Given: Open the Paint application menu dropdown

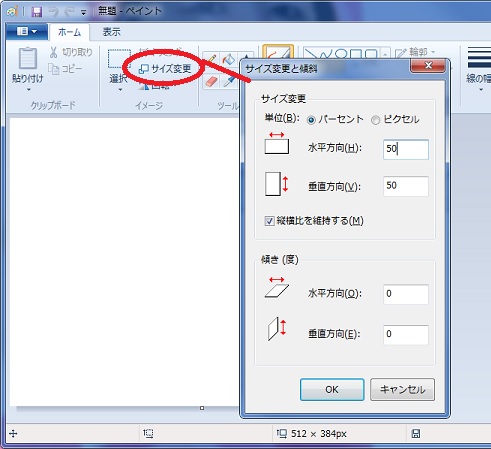Looking at the screenshot, I should [x=27, y=32].
